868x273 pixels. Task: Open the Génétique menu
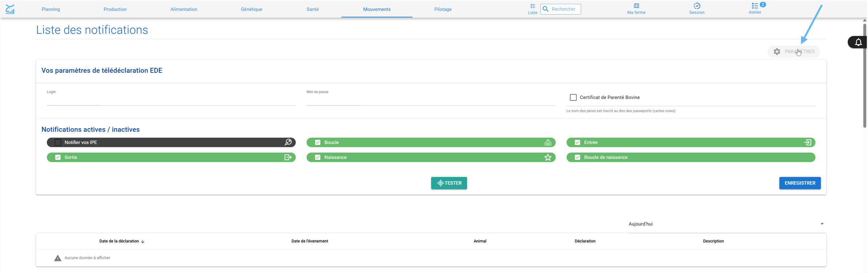tap(251, 9)
